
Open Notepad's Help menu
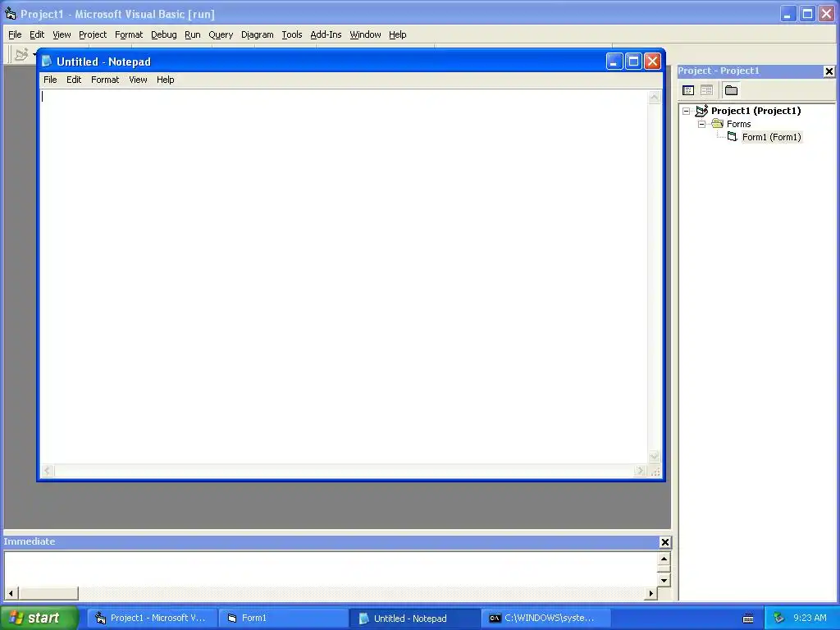166,80
